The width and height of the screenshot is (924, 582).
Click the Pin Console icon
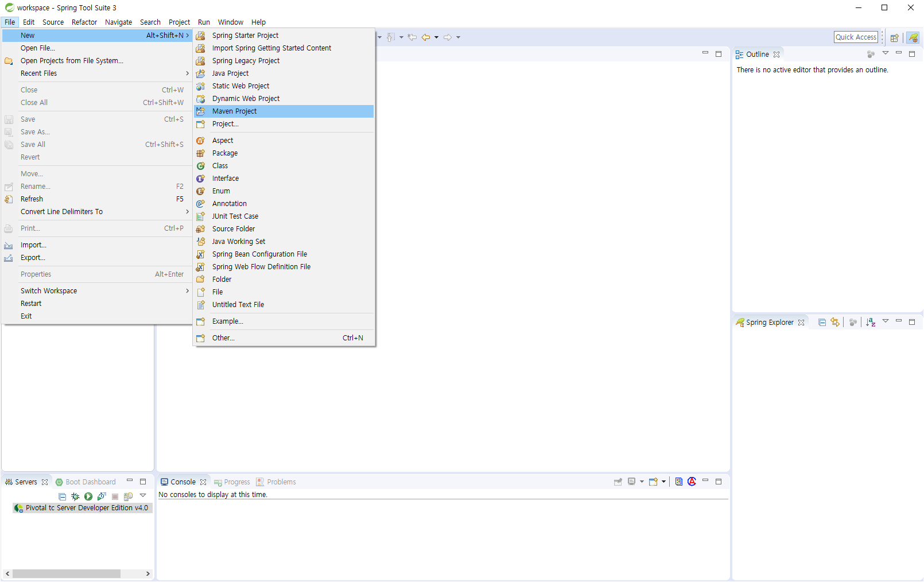(x=618, y=482)
